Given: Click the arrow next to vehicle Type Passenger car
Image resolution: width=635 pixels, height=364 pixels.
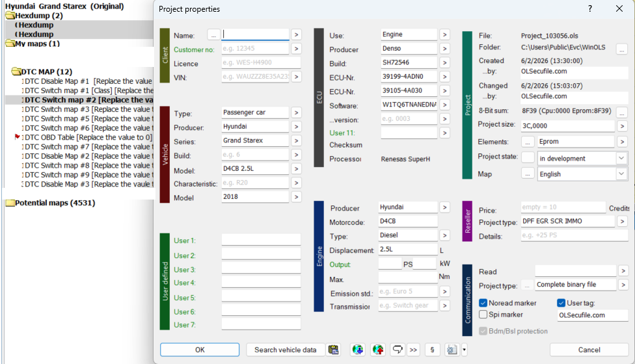Looking at the screenshot, I should (x=297, y=113).
